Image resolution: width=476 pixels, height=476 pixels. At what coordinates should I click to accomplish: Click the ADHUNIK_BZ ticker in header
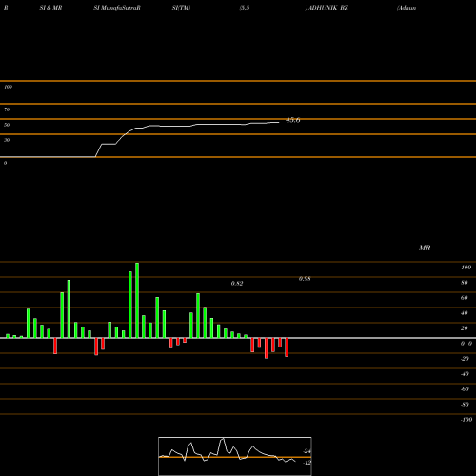coord(328,8)
